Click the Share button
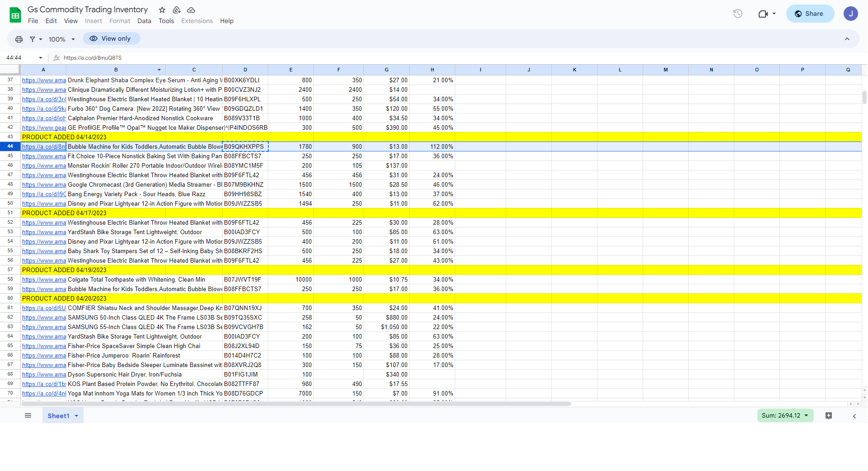This screenshot has width=868, height=471. tap(810, 14)
